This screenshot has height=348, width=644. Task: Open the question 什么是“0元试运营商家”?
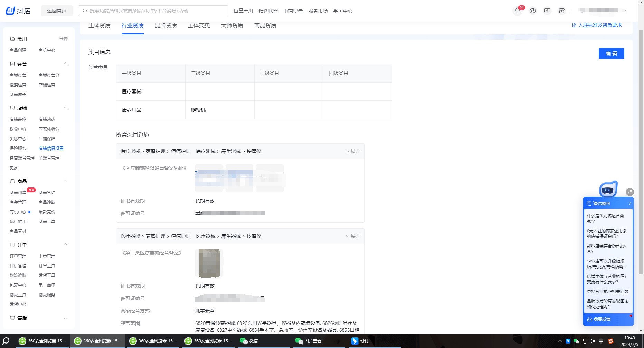point(605,219)
